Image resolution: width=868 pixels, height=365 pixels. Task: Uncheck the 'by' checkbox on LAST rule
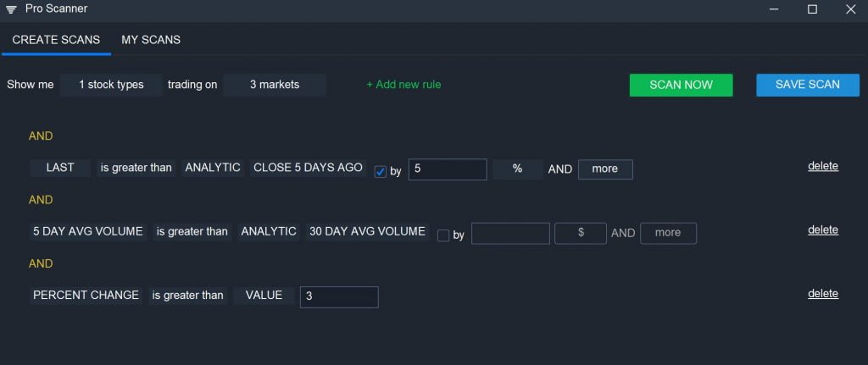[x=381, y=170]
